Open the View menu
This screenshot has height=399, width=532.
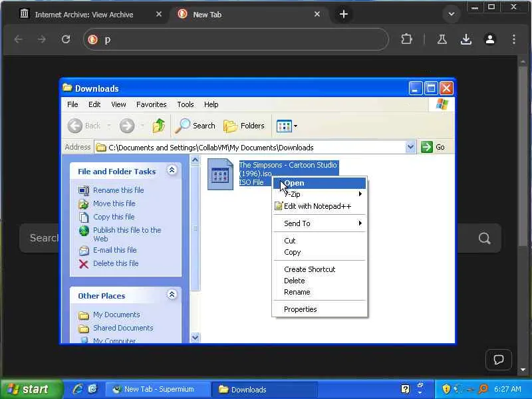click(x=118, y=104)
